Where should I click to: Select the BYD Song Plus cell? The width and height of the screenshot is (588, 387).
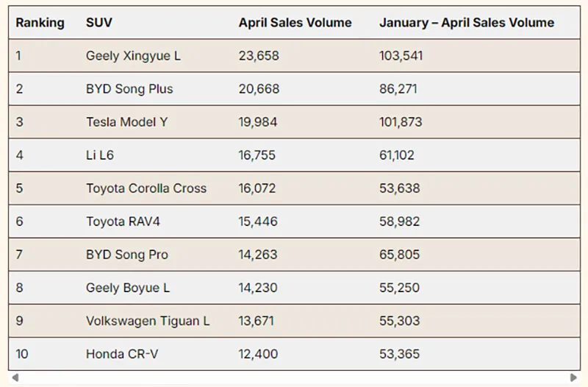(x=129, y=89)
